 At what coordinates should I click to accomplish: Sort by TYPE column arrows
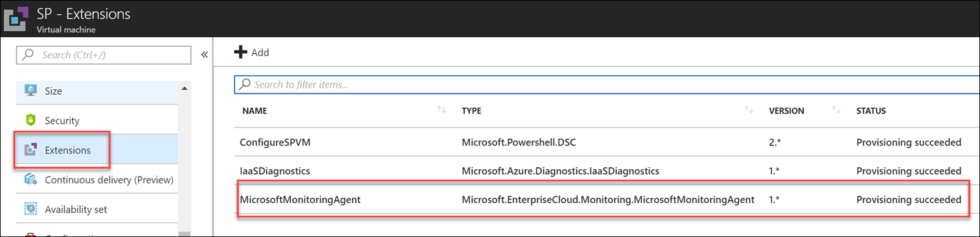pos(749,110)
